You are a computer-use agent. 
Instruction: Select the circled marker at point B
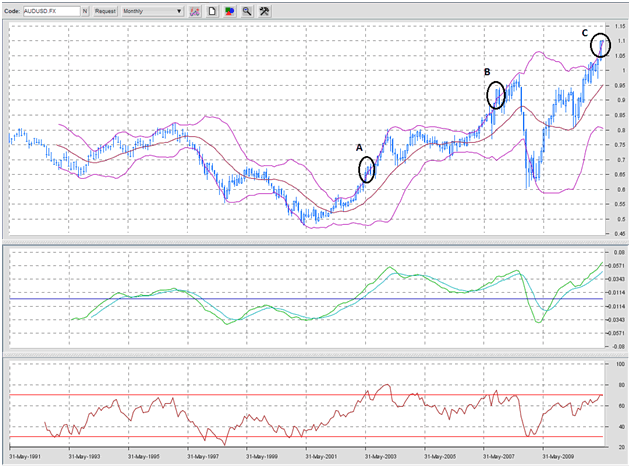click(x=496, y=95)
